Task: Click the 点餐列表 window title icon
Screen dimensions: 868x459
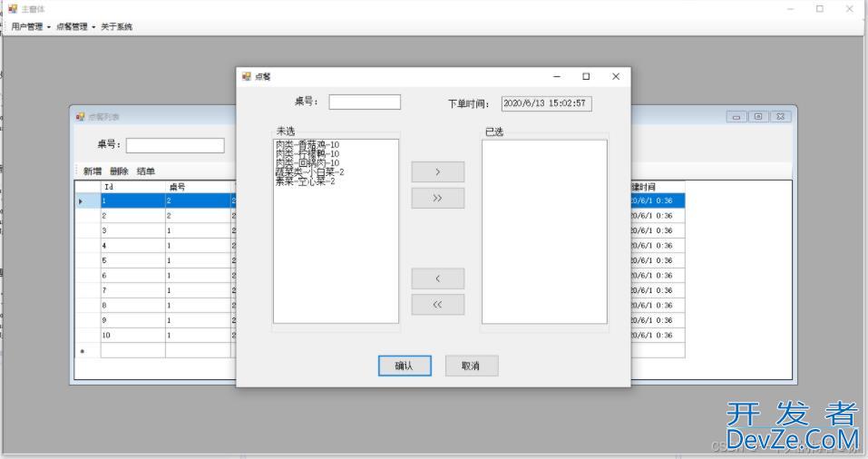Action: pos(80,116)
